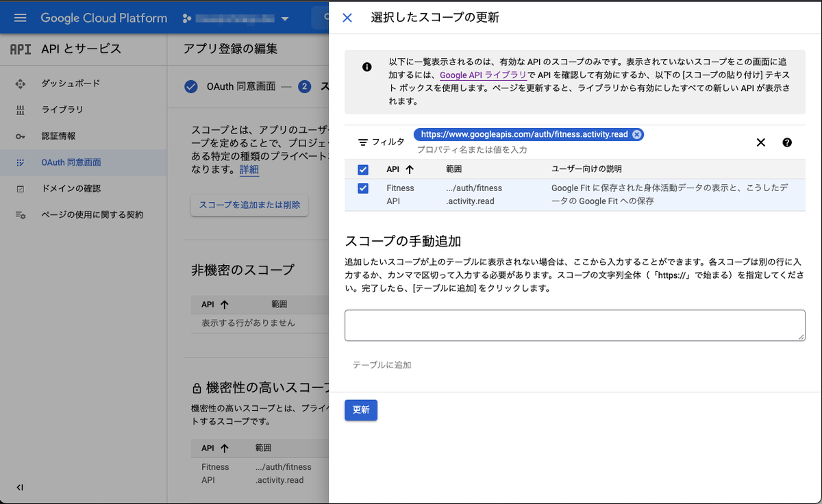The image size is (822, 504).
Task: Sort 機密性の高いスコープ table by API arrow
Action: pos(225,449)
